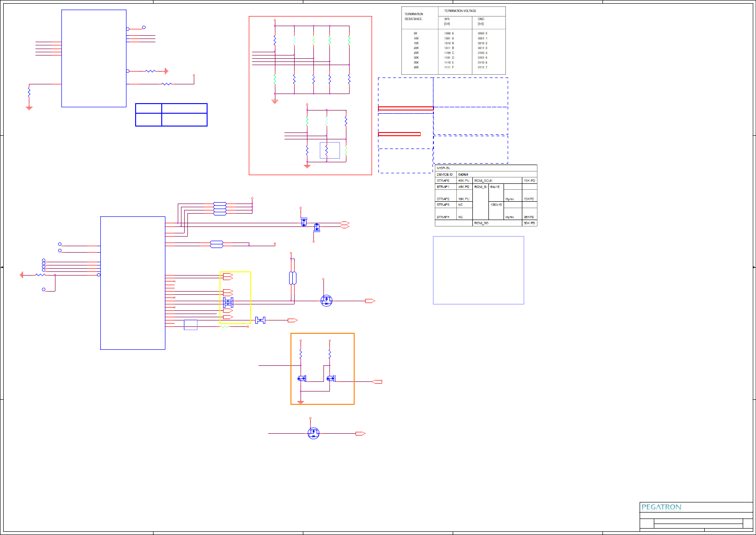This screenshot has height=535, width=756.
Task: Click the "N13P-GL" strap table title
Action: coord(444,168)
